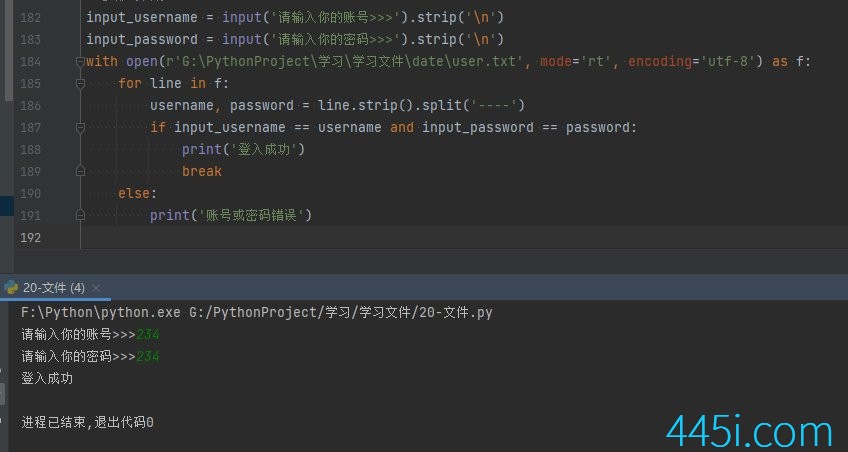
Task: Click the fold end marker beside 'break'
Action: [x=80, y=171]
